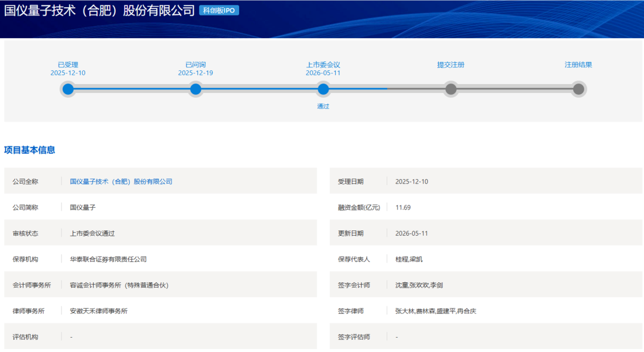
Task: Click the 容诚会计师事务所（特殊普通合伙）value
Action: 119,285
